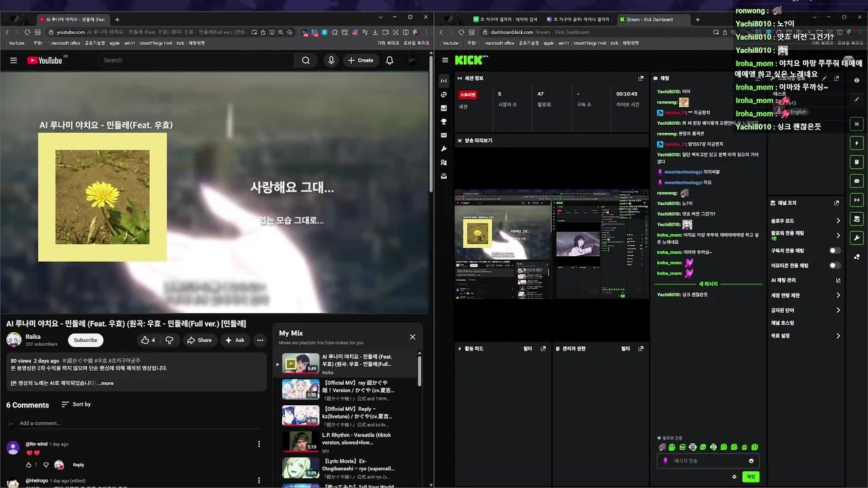Select chat bubble icon in Kick right toolbar

click(x=857, y=181)
